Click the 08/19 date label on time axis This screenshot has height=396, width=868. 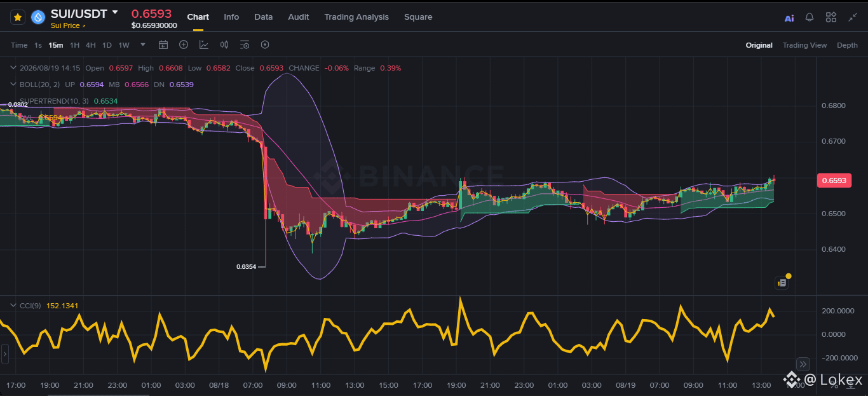point(626,385)
